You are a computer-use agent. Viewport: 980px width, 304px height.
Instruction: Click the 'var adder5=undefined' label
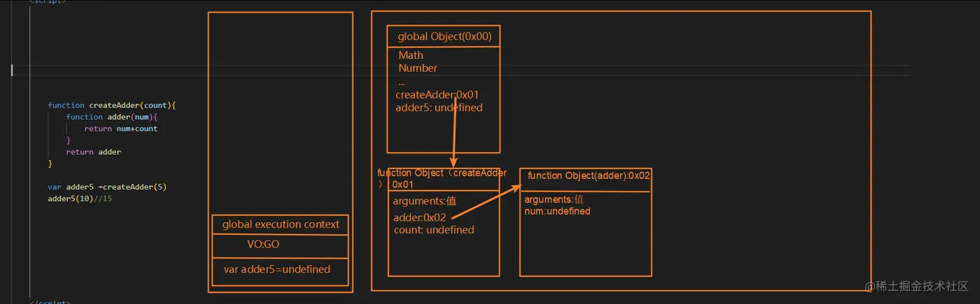(277, 269)
